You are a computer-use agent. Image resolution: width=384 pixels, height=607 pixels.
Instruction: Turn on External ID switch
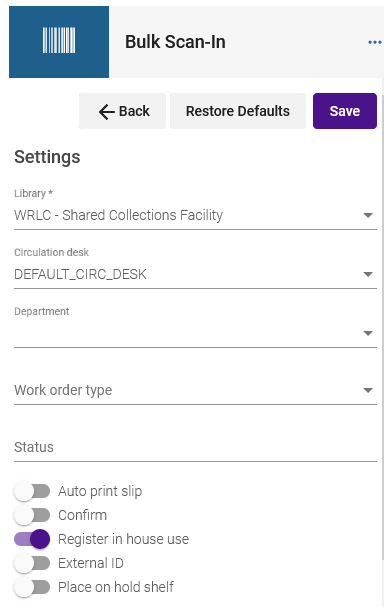tap(32, 563)
